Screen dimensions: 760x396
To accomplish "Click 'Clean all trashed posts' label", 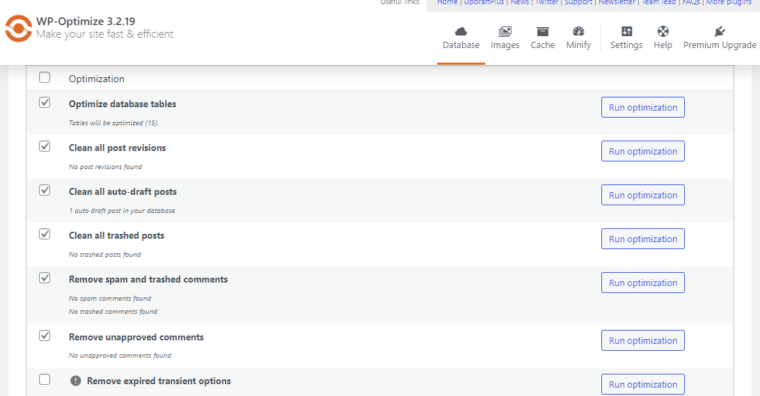I will [x=116, y=236].
